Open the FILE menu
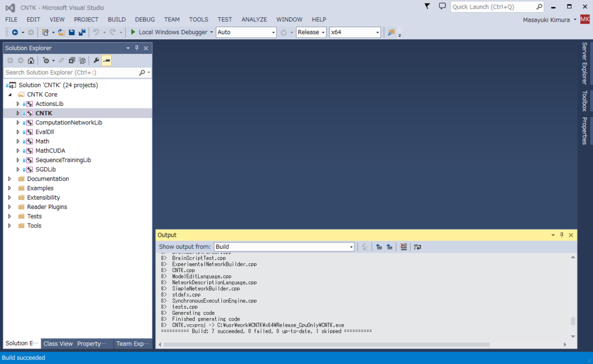The image size is (593, 364). coord(12,19)
